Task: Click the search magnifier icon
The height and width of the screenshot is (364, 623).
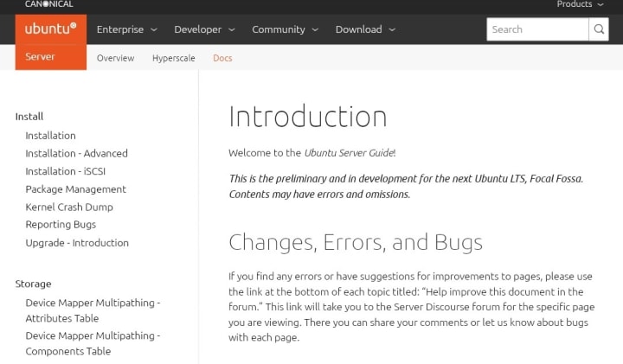Action: tap(599, 29)
